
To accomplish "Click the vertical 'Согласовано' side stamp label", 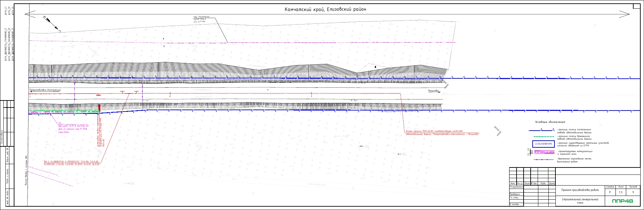I will tap(3, 138).
